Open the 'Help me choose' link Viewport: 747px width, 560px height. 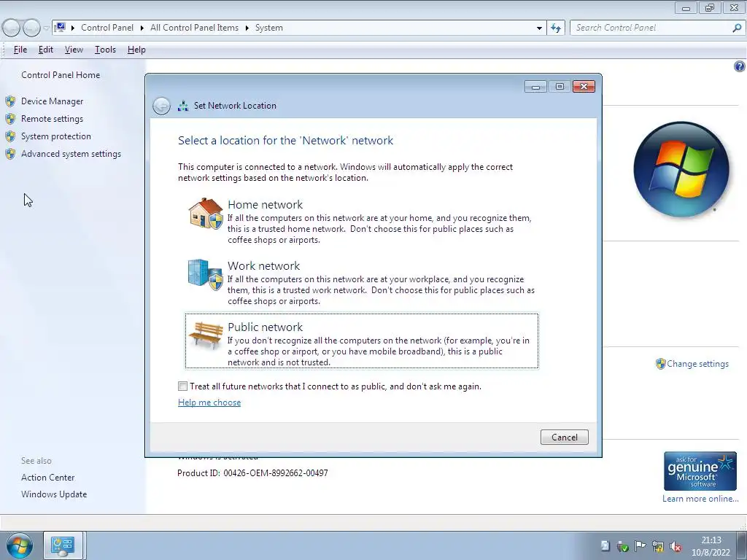coord(209,402)
